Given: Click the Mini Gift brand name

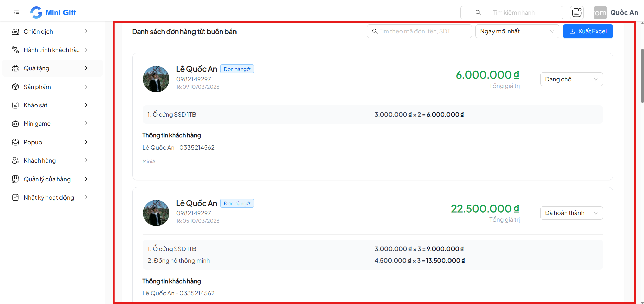Looking at the screenshot, I should (x=61, y=13).
